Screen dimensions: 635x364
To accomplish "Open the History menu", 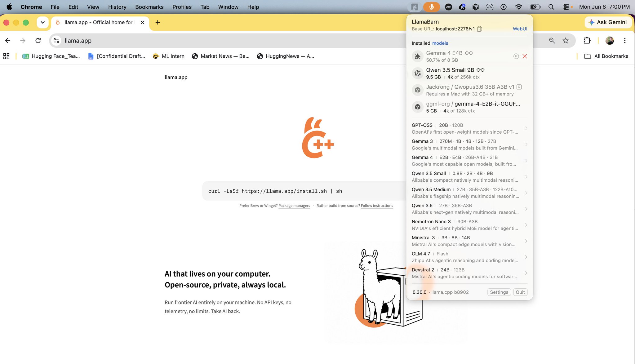I will tap(117, 7).
